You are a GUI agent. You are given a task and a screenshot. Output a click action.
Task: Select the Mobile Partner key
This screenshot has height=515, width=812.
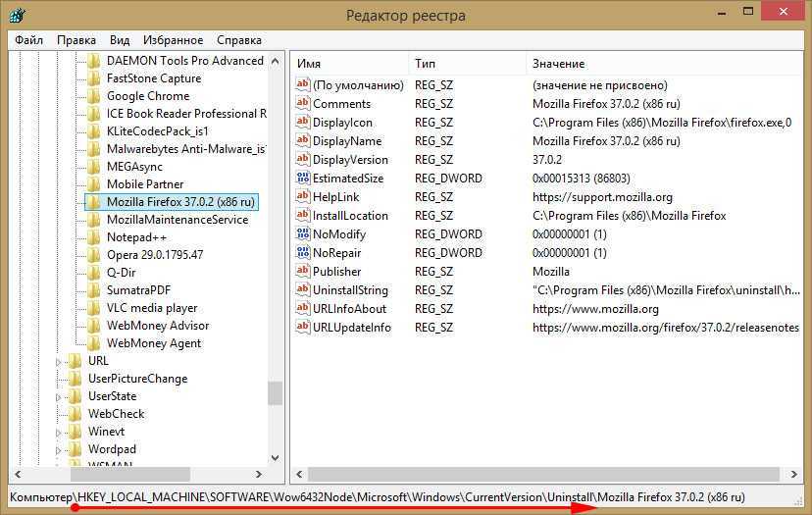pyautogui.click(x=145, y=184)
